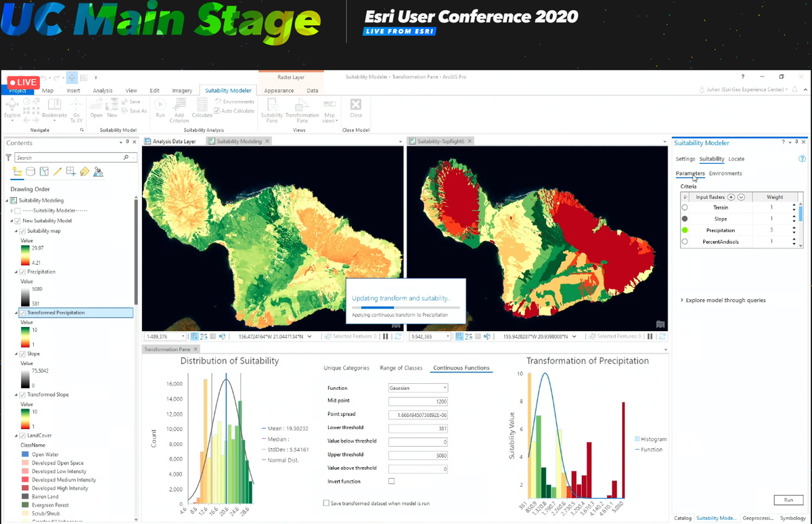This screenshot has height=524, width=812.
Task: Switch to Range of Classes transformation tab
Action: tap(401, 368)
